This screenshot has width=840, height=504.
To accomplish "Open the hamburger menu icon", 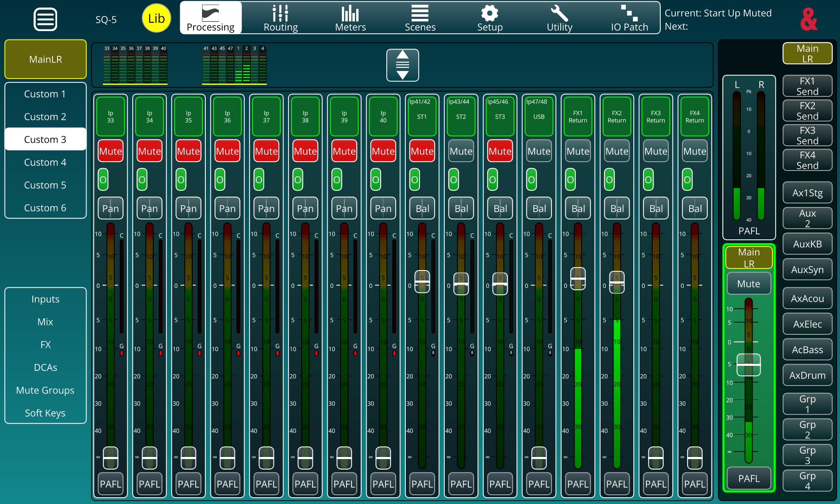I will (45, 19).
